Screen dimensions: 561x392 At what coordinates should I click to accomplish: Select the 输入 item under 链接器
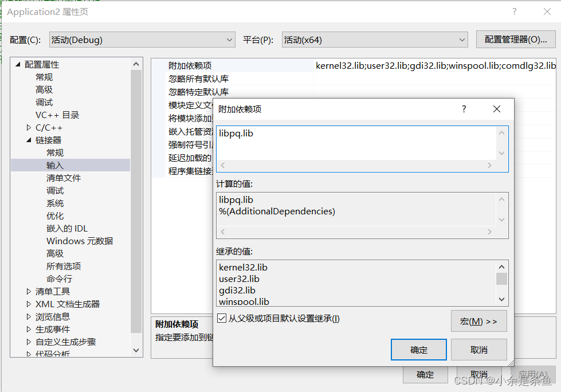55,165
